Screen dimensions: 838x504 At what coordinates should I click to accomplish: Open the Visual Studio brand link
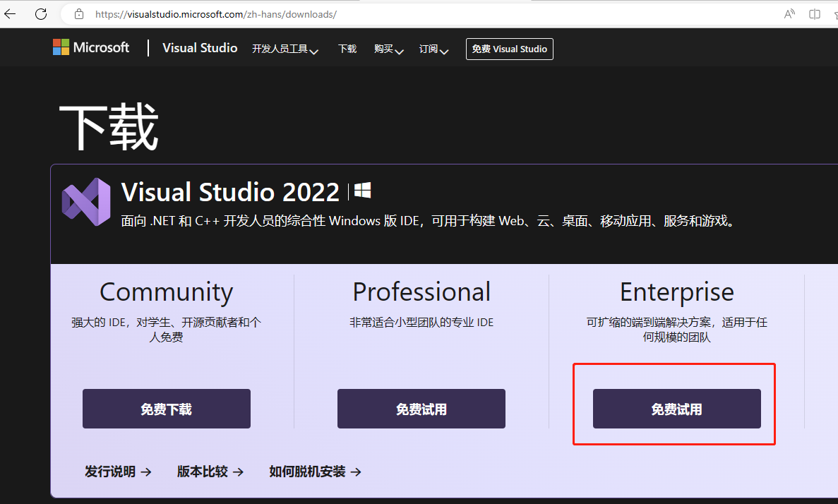pyautogui.click(x=200, y=48)
